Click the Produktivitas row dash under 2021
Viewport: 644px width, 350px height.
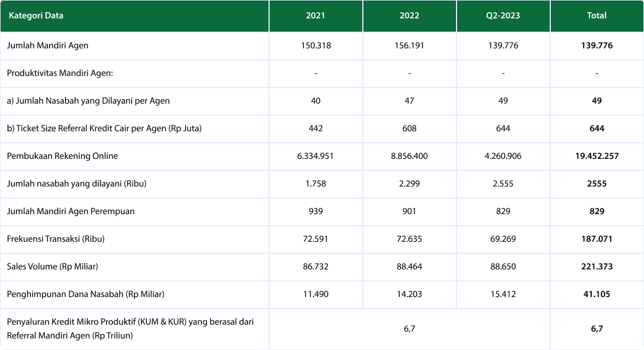tap(316, 73)
